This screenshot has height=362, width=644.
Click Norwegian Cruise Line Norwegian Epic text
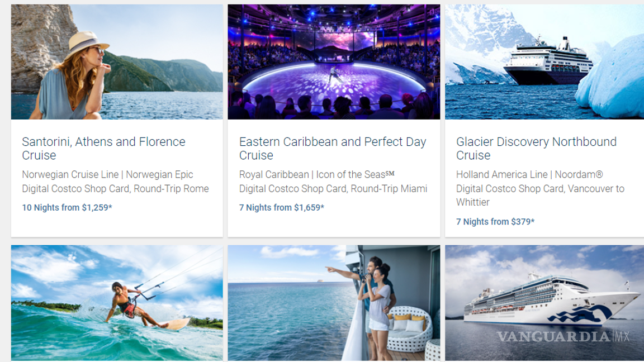click(107, 175)
